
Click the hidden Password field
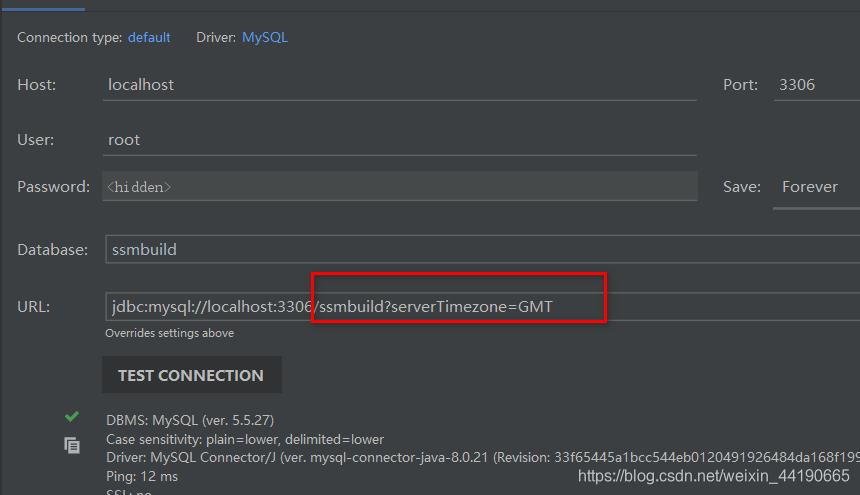[400, 186]
